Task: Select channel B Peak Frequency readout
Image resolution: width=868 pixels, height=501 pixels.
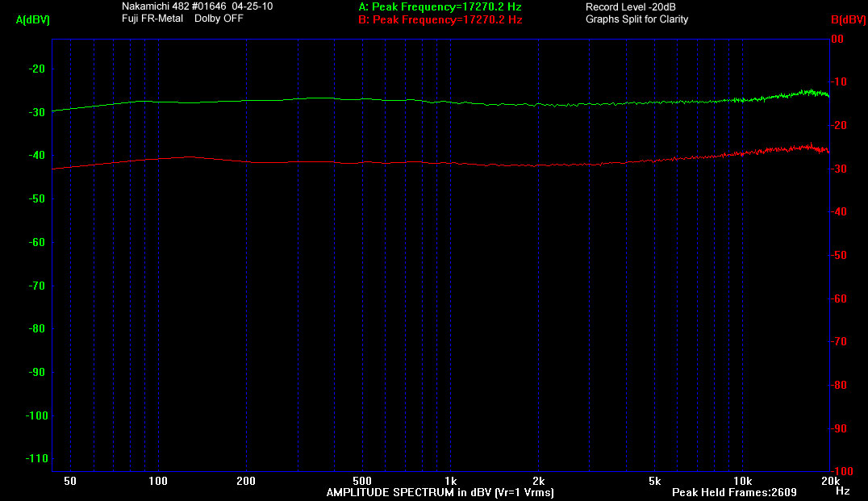Action: tap(440, 19)
